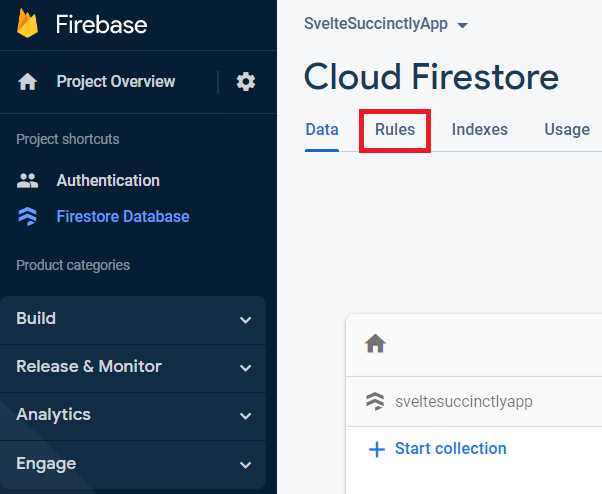
Task: Click the sveltesuccinctlyapp database icon
Action: click(375, 401)
